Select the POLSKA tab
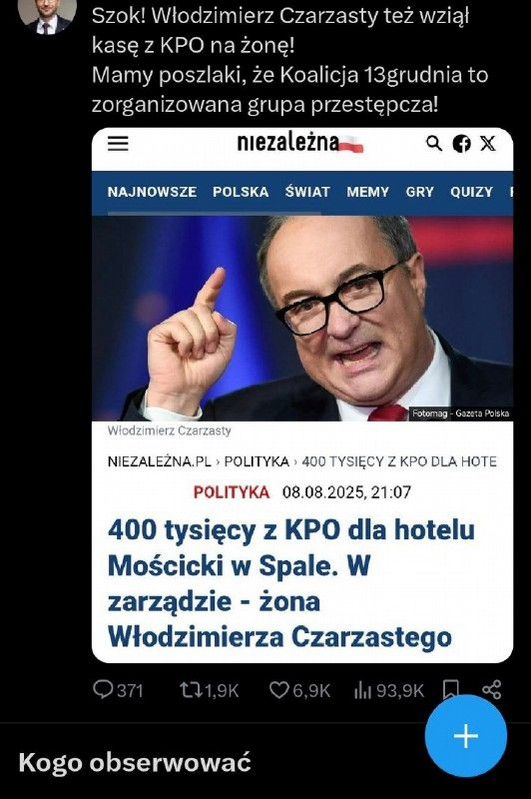This screenshot has width=531, height=799. [241, 192]
